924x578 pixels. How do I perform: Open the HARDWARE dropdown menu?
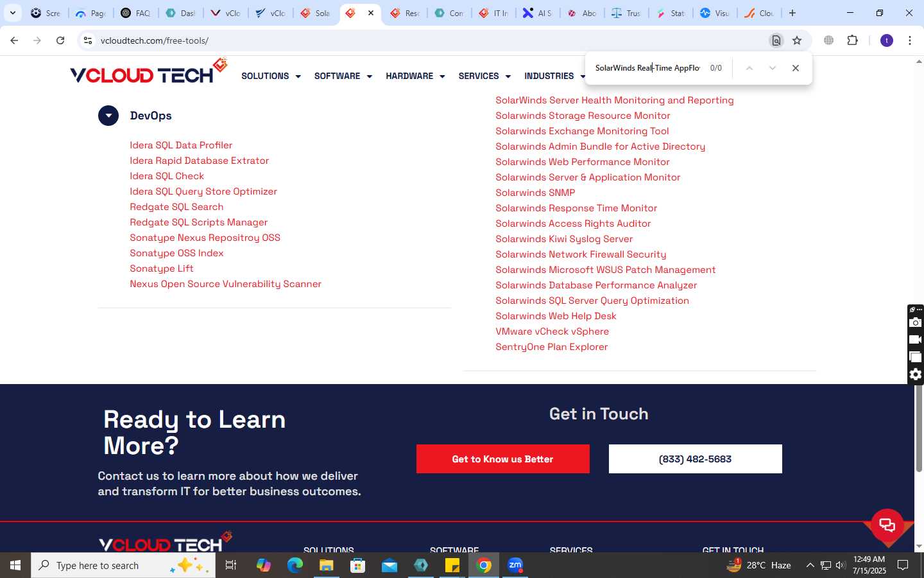415,76
